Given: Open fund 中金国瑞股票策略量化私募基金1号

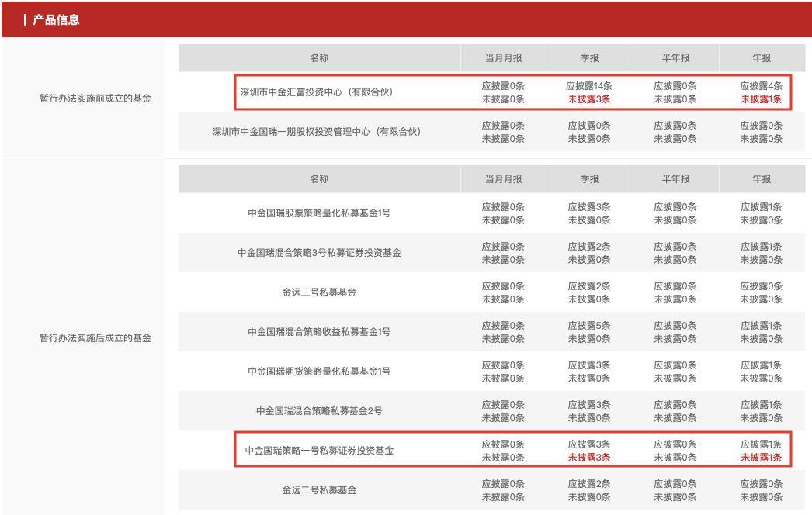Looking at the screenshot, I should click(319, 213).
